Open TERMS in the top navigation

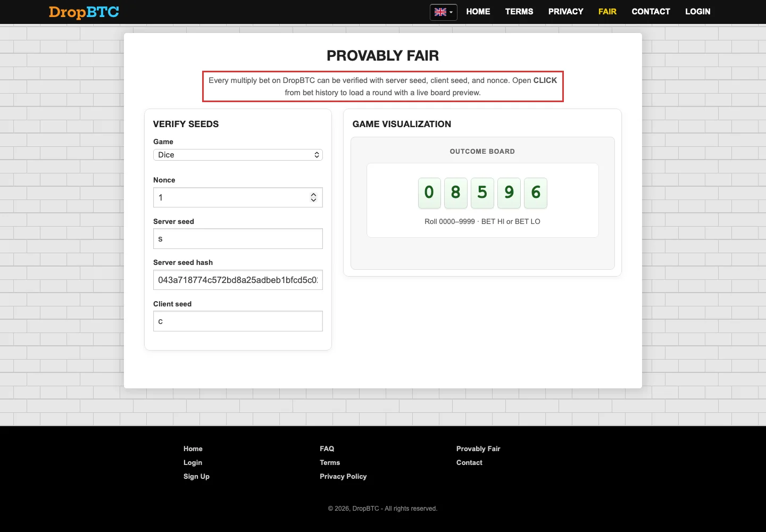click(x=519, y=12)
